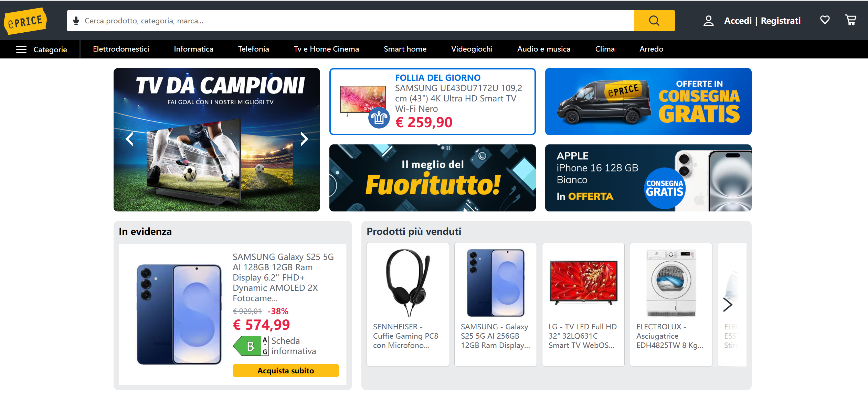Click the Accedi link
This screenshot has width=868, height=394.
[x=738, y=21]
